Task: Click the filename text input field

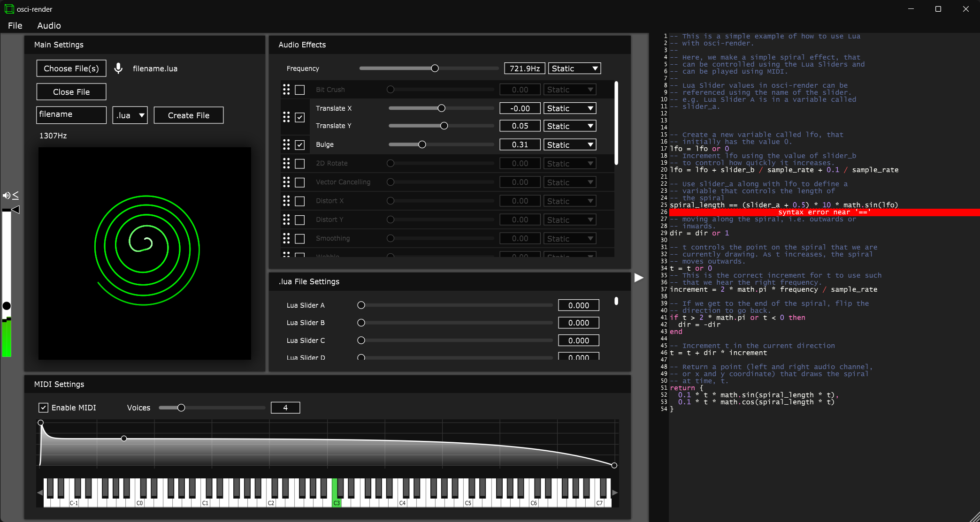Action: click(71, 114)
